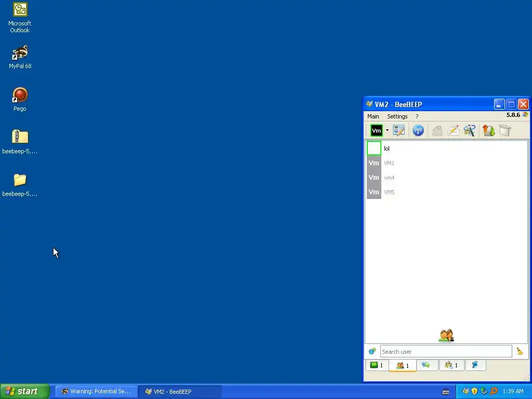Select user vm4 in the list
The image size is (532, 399).
coord(446,178)
